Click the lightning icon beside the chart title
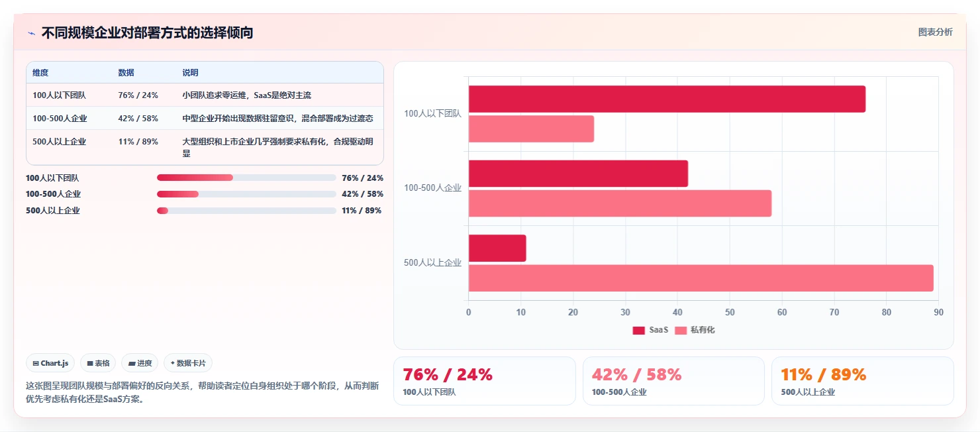Image resolution: width=980 pixels, height=432 pixels. click(31, 33)
